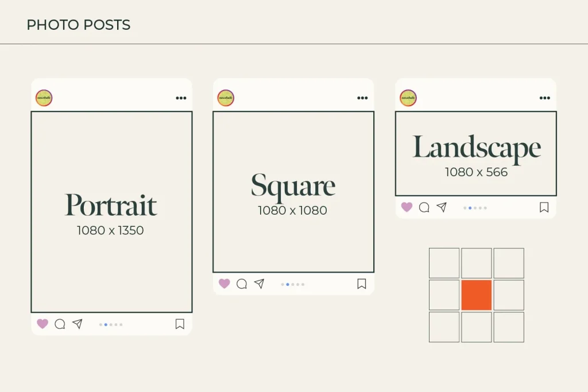This screenshot has width=588, height=392.
Task: Expand more options on Square post
Action: click(x=362, y=98)
